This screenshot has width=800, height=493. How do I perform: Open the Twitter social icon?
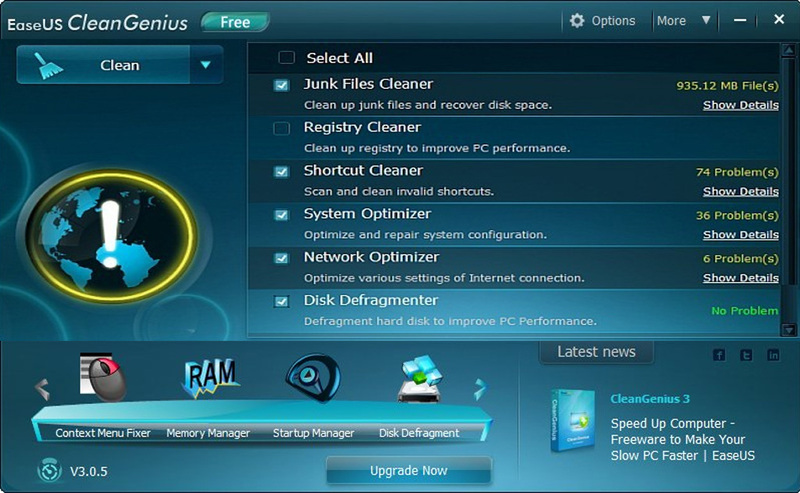[746, 355]
